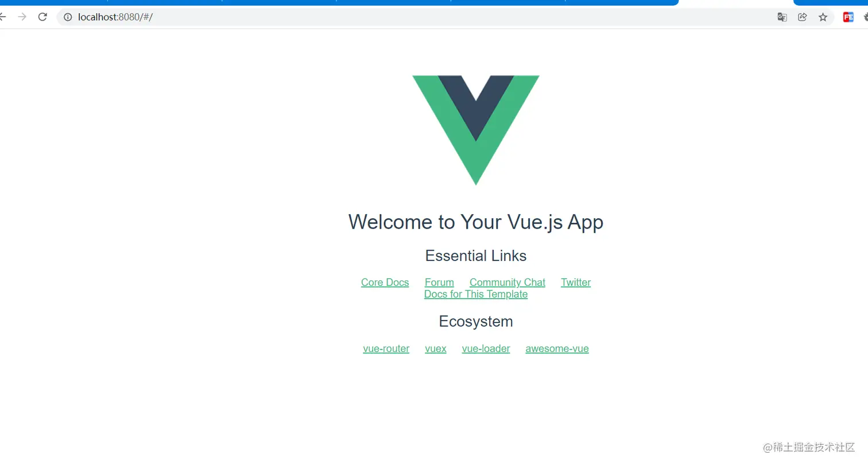The image size is (868, 466).
Task: Reload the localhost page
Action: (42, 17)
